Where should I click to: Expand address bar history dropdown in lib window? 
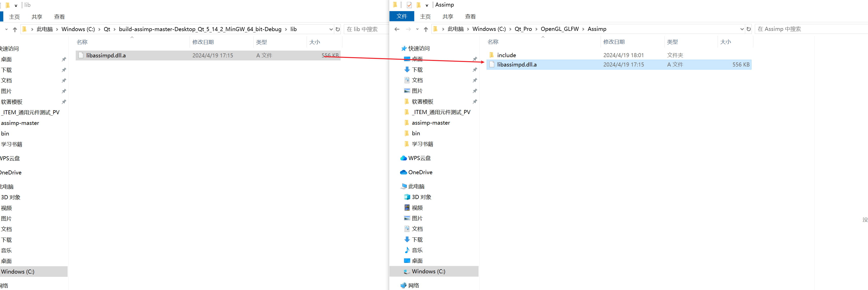[x=331, y=30]
